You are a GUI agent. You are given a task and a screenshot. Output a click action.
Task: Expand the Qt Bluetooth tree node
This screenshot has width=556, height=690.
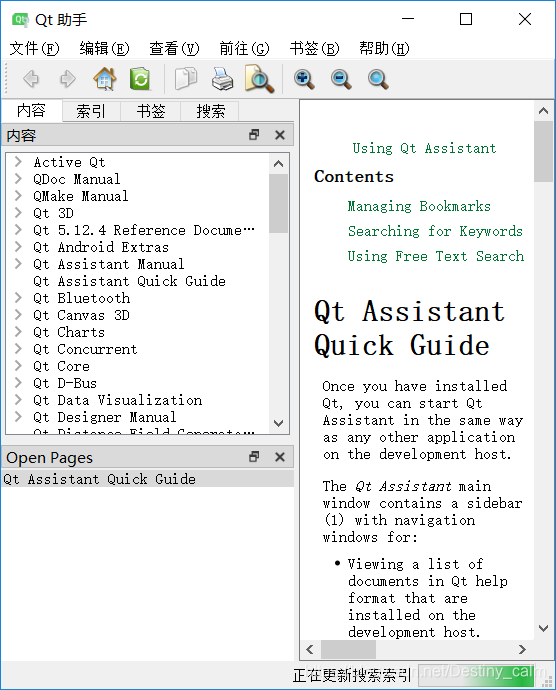(18, 297)
